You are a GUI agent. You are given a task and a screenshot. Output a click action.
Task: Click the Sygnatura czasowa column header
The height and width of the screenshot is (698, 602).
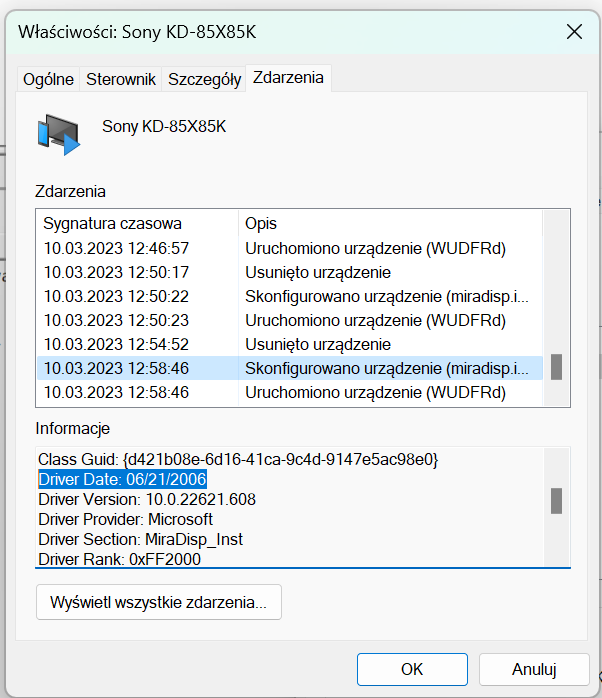pos(113,223)
